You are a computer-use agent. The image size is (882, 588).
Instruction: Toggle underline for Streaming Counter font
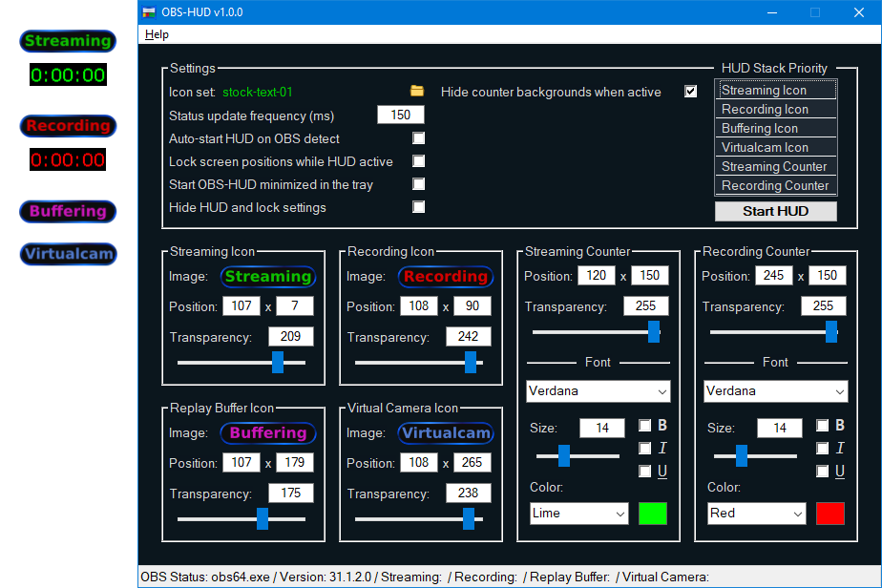click(x=644, y=471)
